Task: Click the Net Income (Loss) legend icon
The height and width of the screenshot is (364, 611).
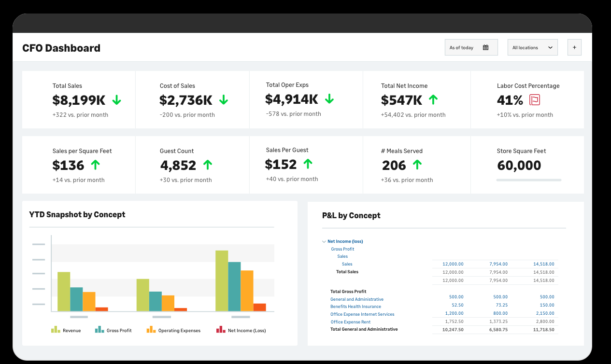Action: [221, 330]
